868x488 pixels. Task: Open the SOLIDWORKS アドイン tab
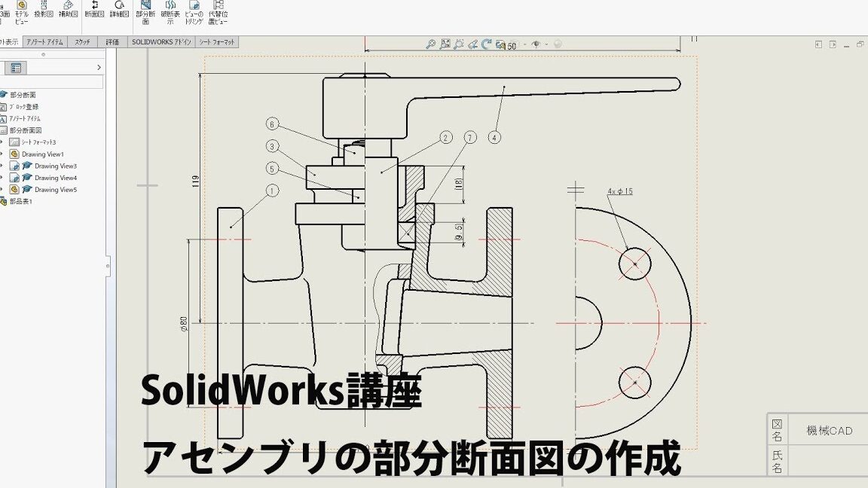[x=161, y=42]
